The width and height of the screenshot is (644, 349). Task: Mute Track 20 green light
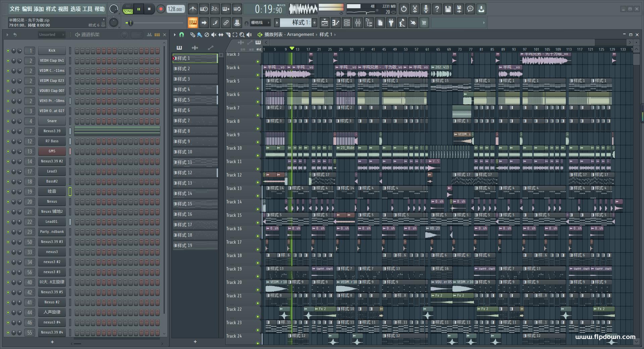pos(258,290)
